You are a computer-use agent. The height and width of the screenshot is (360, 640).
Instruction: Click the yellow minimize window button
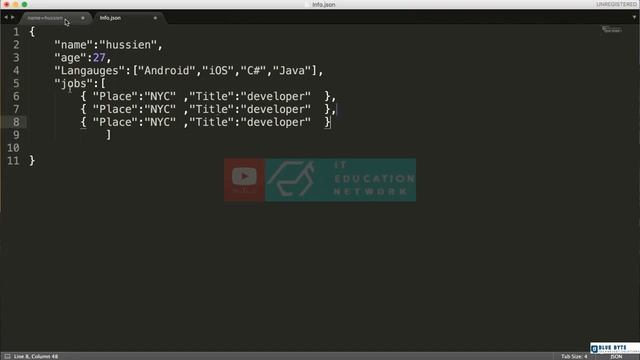point(16,4)
